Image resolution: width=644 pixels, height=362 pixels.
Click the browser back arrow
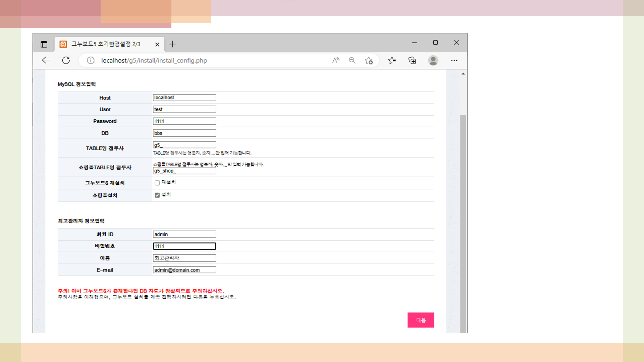click(46, 60)
